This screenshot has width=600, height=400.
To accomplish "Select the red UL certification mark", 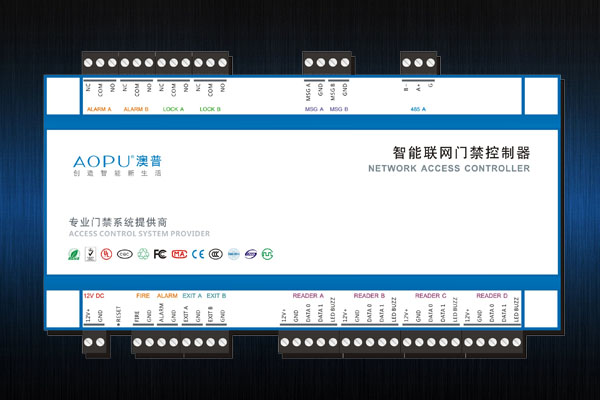I will point(106,254).
